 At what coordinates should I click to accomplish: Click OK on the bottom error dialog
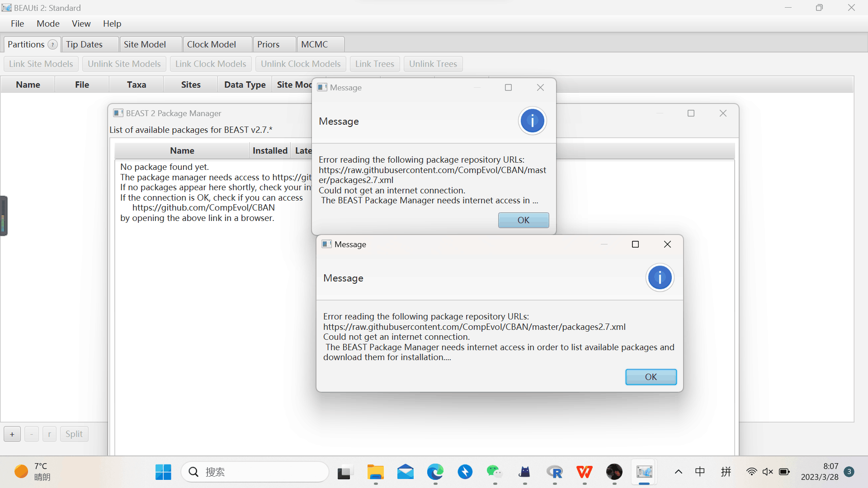(651, 376)
